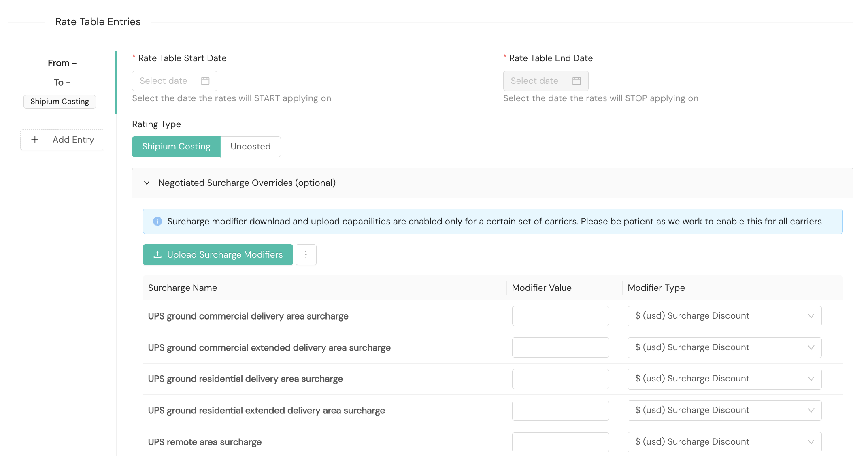Click the blue info icon in banner
Screen dimensions: 868x456
157,221
